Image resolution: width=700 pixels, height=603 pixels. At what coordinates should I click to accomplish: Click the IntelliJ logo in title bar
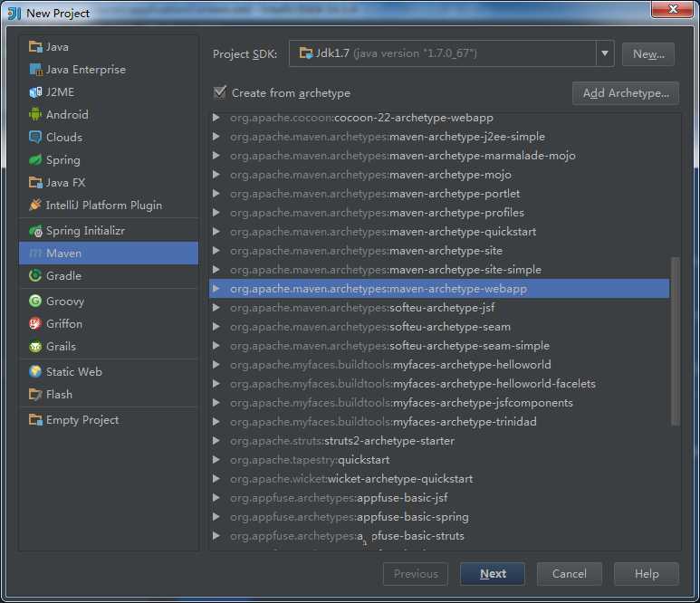click(14, 13)
